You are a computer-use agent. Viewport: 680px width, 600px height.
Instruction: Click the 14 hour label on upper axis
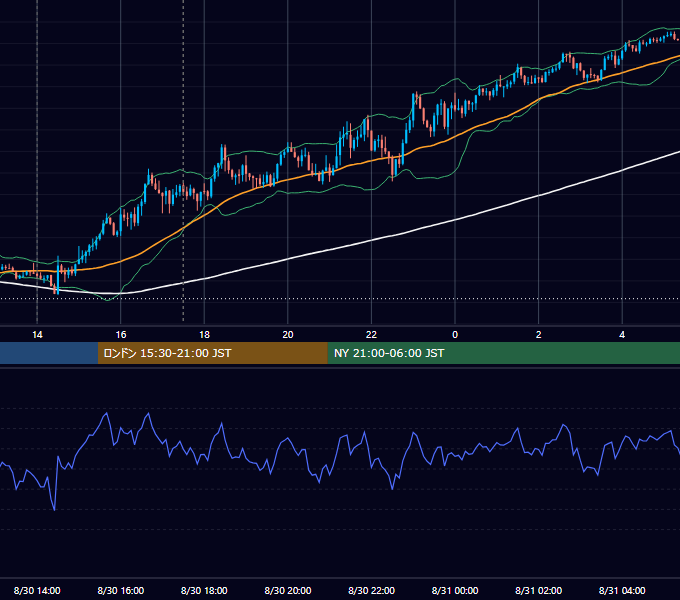37,335
